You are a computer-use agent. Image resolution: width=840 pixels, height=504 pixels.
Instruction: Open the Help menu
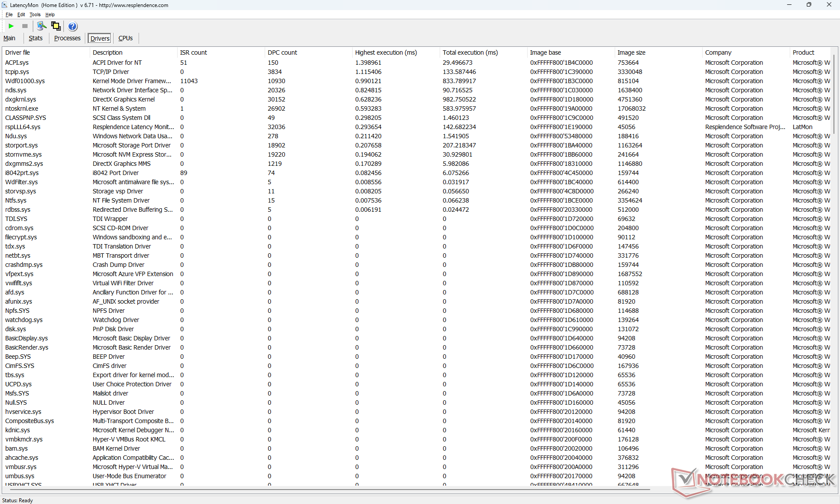pyautogui.click(x=50, y=14)
